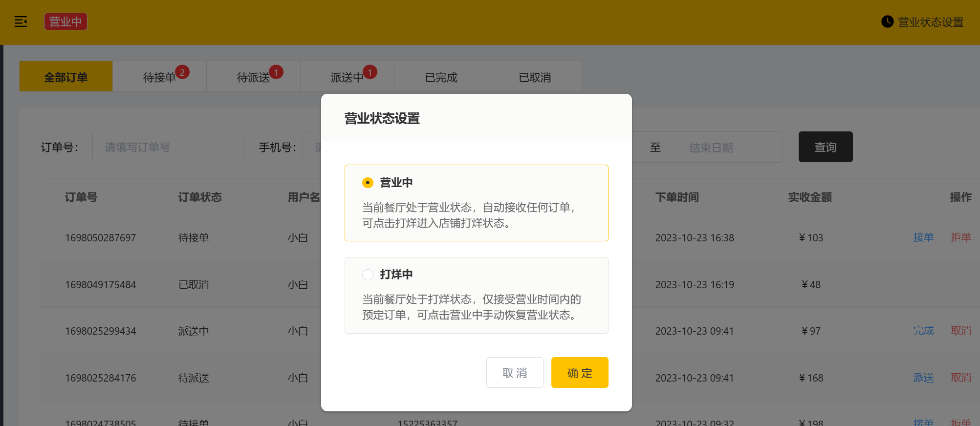Switch to the 已完成 tab
980x426 pixels.
tap(441, 77)
